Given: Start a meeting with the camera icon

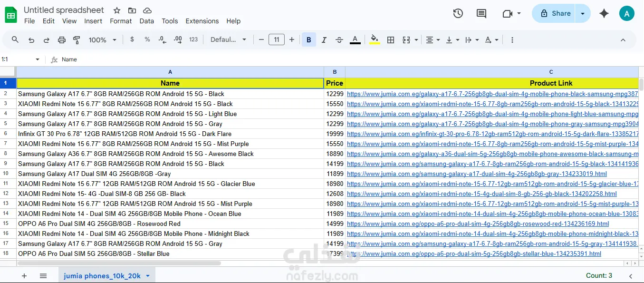Looking at the screenshot, I should point(507,13).
